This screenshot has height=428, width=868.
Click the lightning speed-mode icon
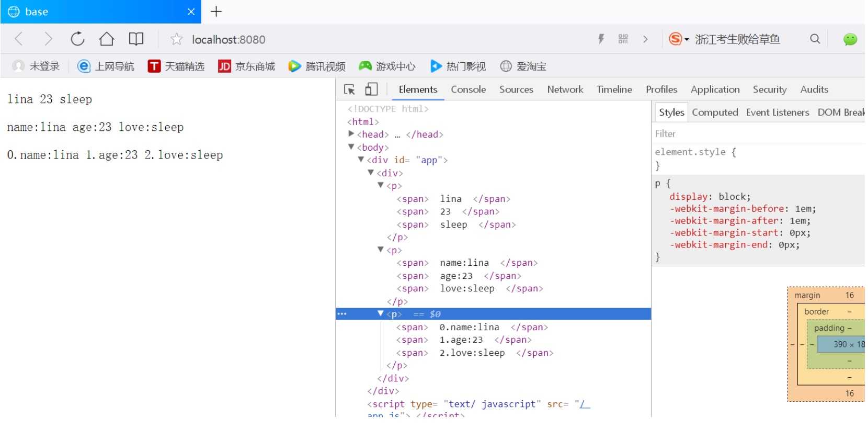(x=601, y=39)
